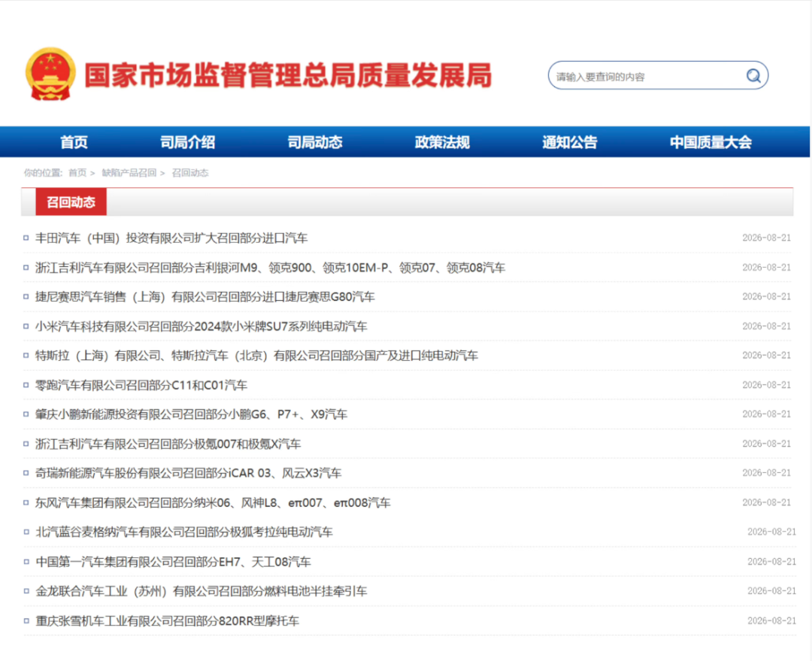The width and height of the screenshot is (812, 661).
Task: Open the 政策法规 navigation item
Action: (442, 142)
